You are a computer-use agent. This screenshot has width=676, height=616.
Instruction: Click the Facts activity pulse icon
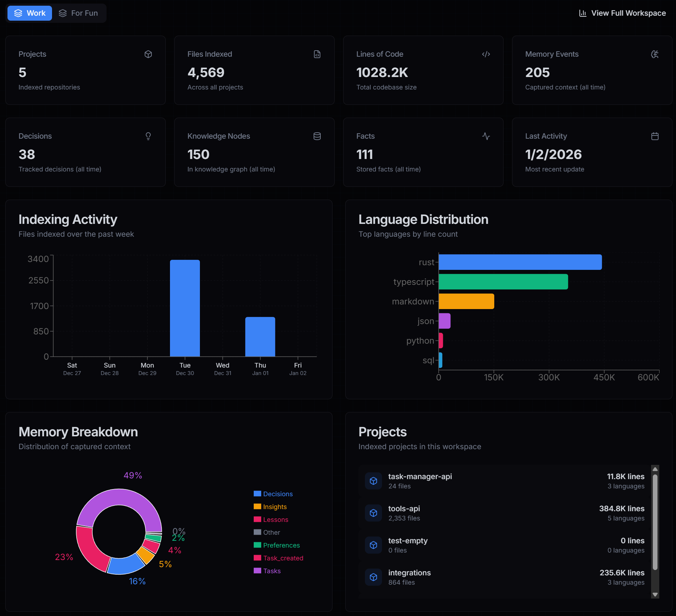(x=486, y=136)
